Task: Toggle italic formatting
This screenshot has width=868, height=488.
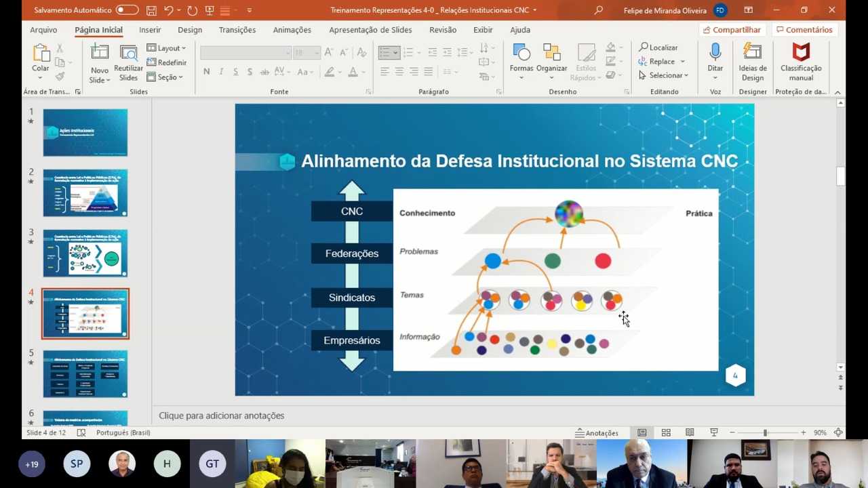Action: point(221,72)
